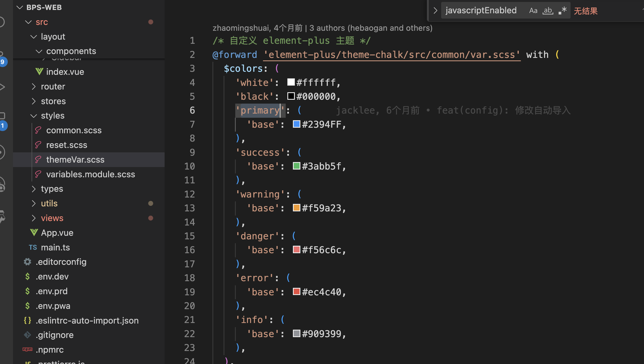Viewport: 644px width, 364px height.
Task: Open .editorconfig gear file
Action: coord(61,262)
